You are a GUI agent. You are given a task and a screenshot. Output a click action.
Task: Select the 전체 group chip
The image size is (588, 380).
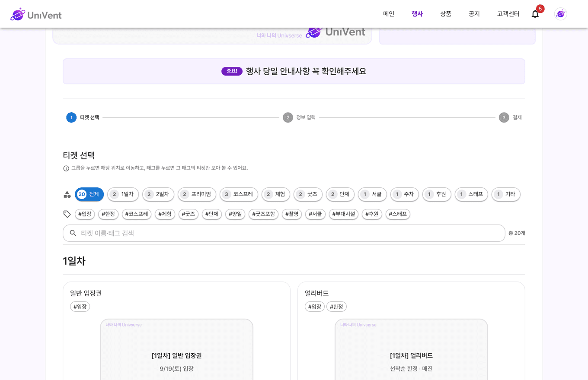coord(89,194)
